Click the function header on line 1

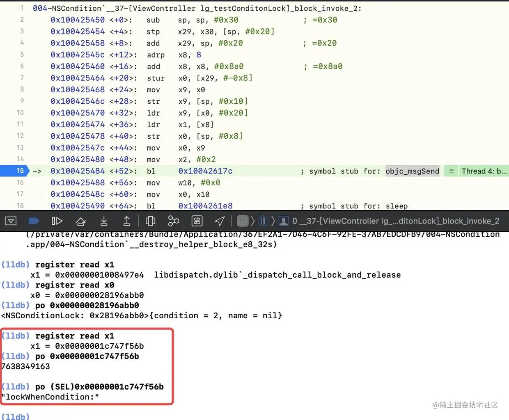[197, 8]
